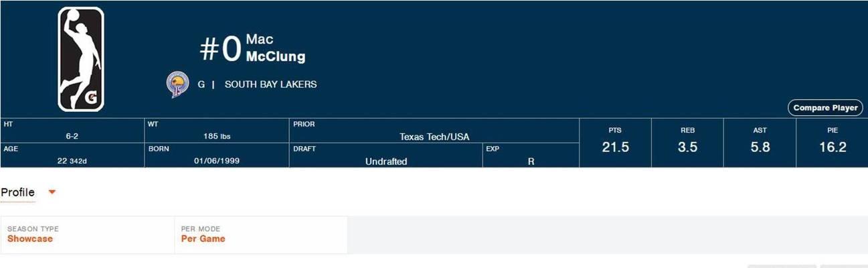Click the #0 jersey number

(220, 50)
